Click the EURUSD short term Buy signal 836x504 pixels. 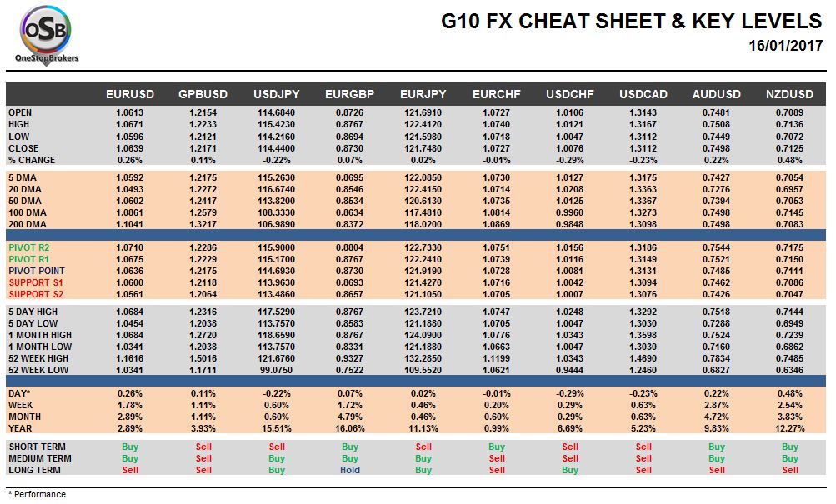(x=129, y=447)
